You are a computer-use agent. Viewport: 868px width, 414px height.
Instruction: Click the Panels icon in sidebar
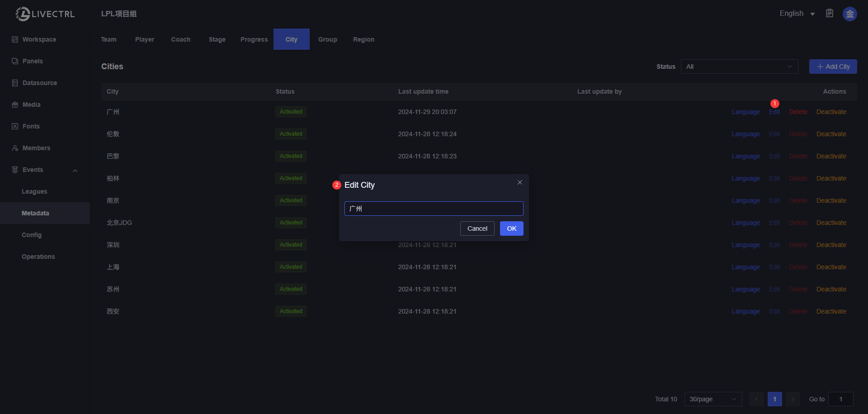pyautogui.click(x=15, y=61)
